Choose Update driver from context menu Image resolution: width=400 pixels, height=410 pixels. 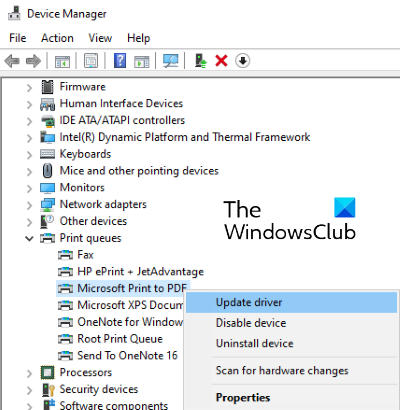pyautogui.click(x=291, y=303)
